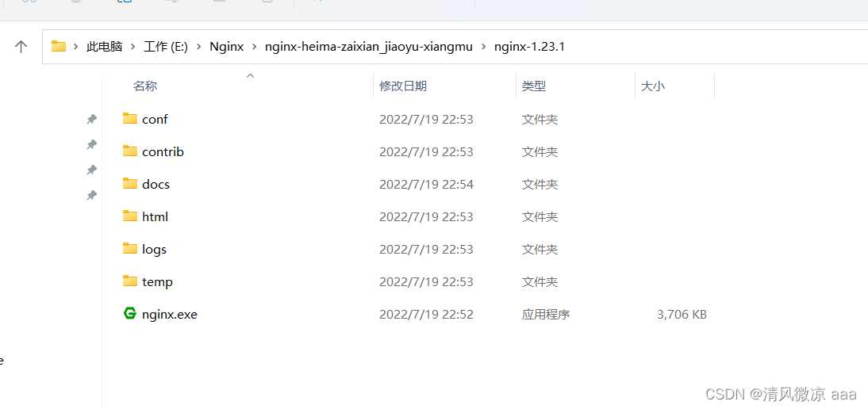The width and height of the screenshot is (868, 409).
Task: Expand the chevron before 此电脑 in address bar
Action: point(76,47)
